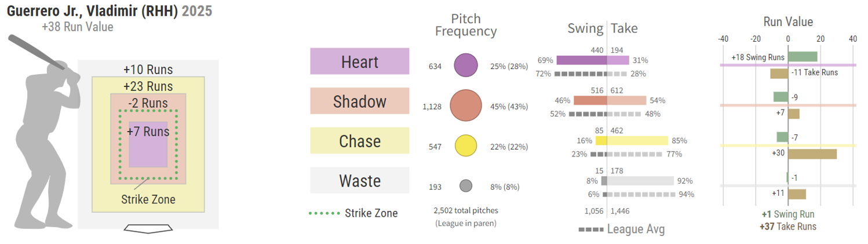Image resolution: width=868 pixels, height=244 pixels.
Task: Click the dashed League Avg legend marker
Action: (x=590, y=230)
